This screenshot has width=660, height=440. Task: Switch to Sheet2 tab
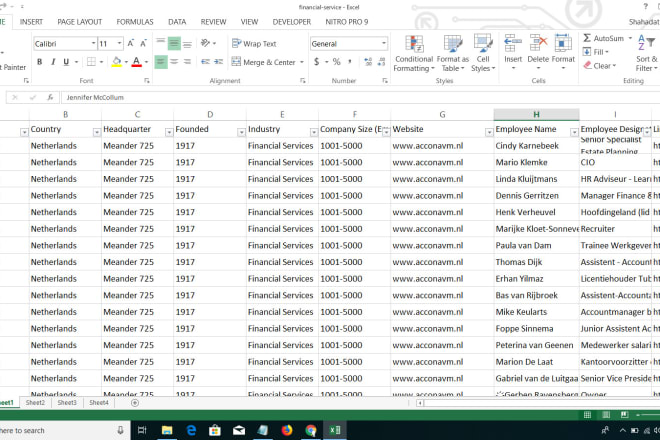point(35,403)
